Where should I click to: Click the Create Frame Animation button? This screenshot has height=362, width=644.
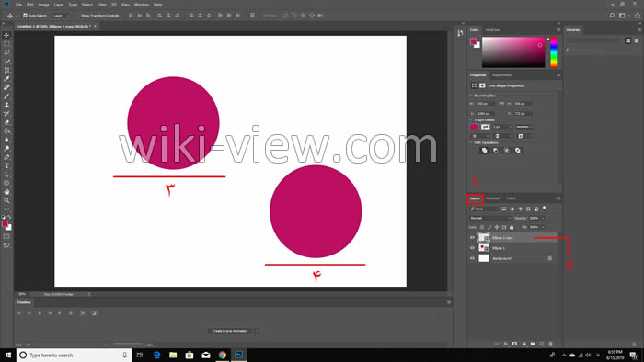(230, 331)
